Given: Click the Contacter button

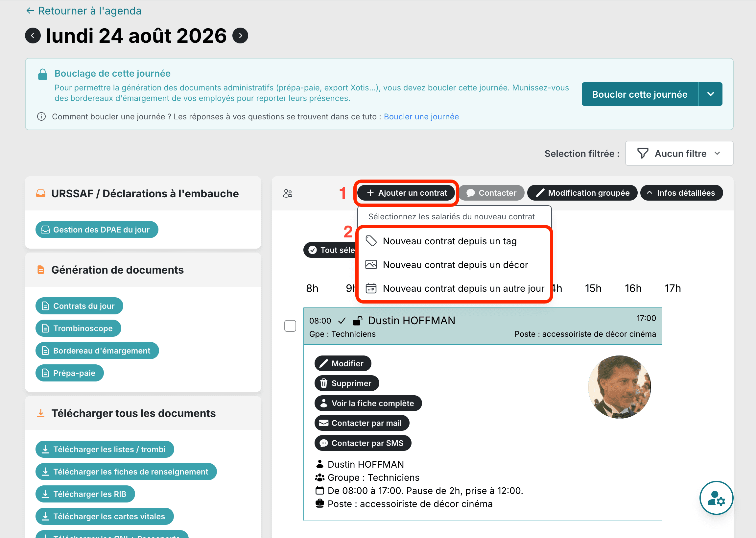Looking at the screenshot, I should [491, 193].
